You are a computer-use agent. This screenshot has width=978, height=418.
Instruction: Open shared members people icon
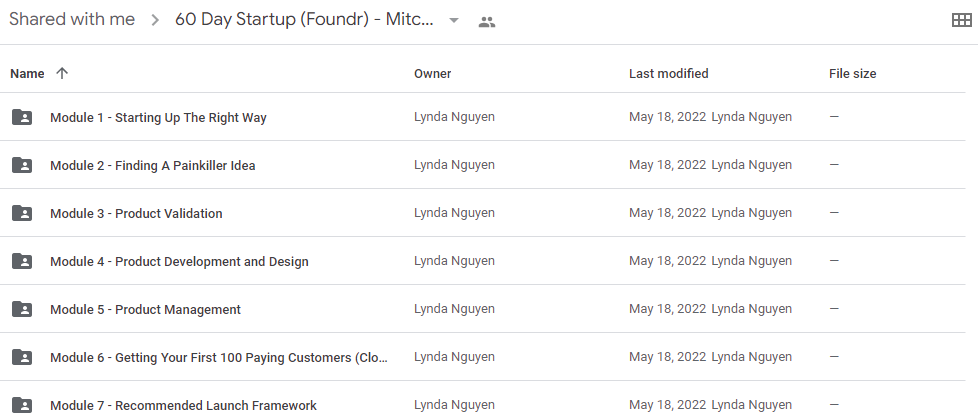pos(487,22)
